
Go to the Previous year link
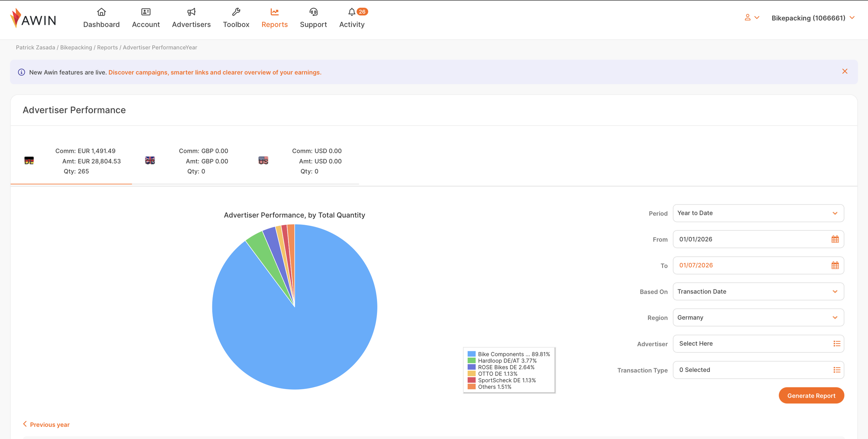pyautogui.click(x=50, y=424)
